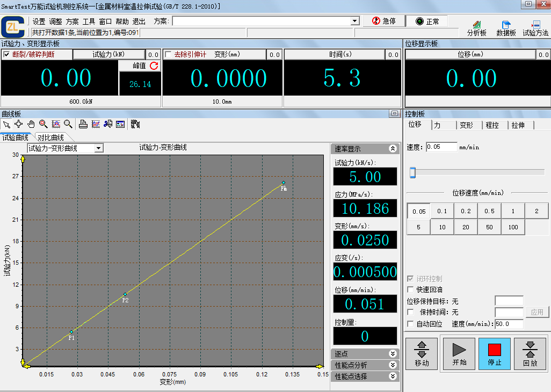Click the 移动 move crosshead button
This screenshot has height=392, width=551.
[422, 354]
